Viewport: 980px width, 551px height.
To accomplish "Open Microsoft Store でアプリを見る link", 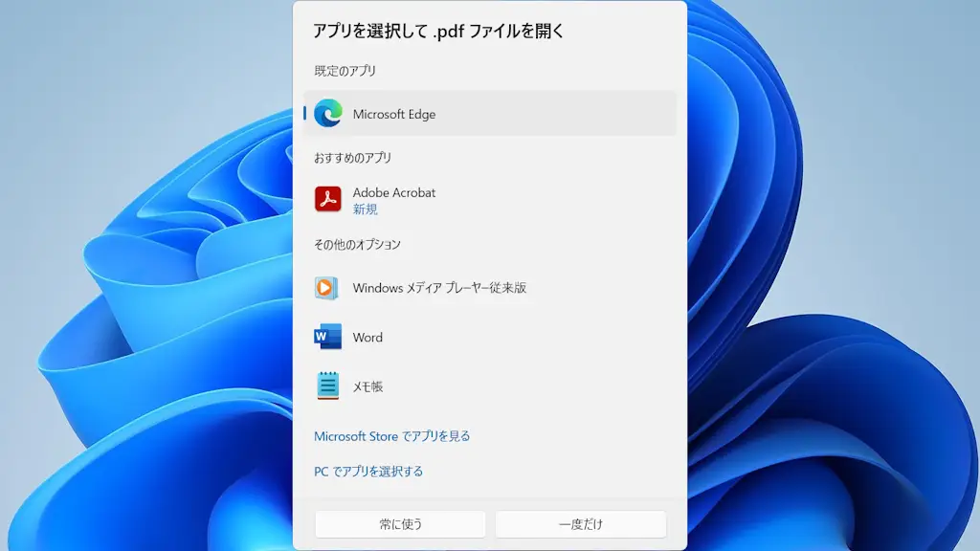I will [391, 436].
